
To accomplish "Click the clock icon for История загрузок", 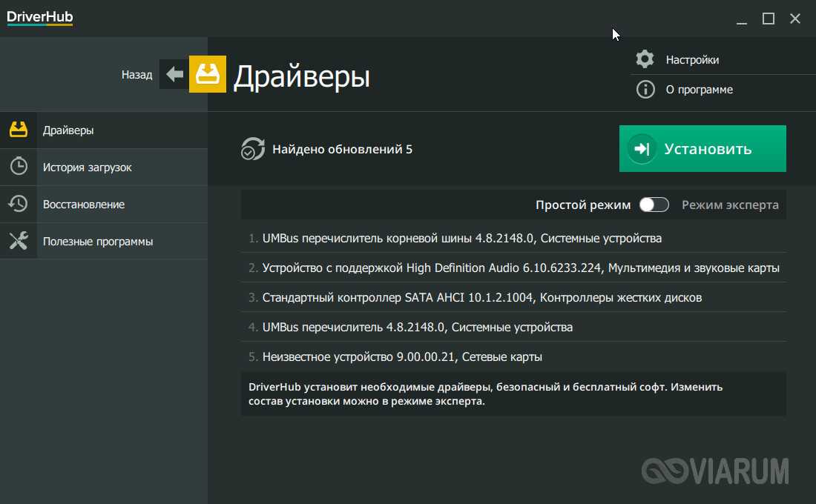I will tap(19, 168).
